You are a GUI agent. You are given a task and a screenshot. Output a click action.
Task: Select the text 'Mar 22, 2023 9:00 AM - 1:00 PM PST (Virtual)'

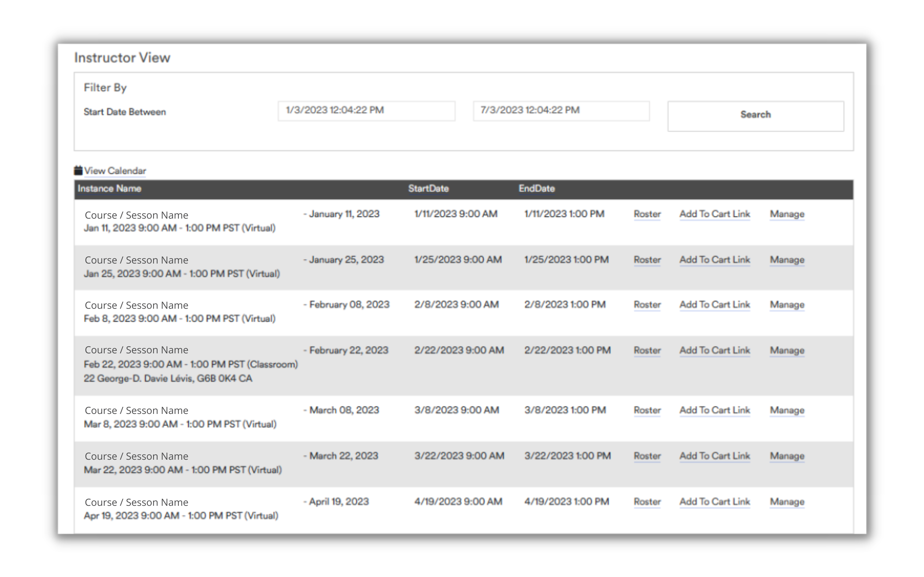click(x=183, y=470)
